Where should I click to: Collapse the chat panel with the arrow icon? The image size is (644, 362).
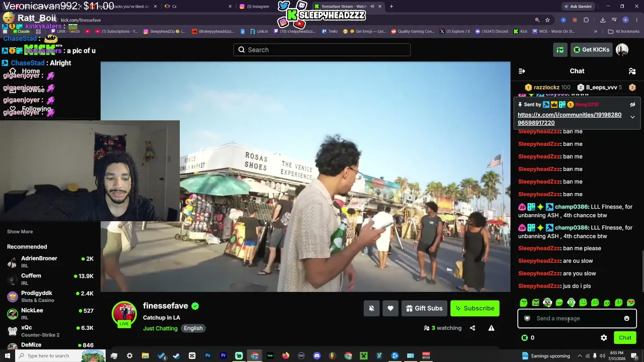coord(522,71)
